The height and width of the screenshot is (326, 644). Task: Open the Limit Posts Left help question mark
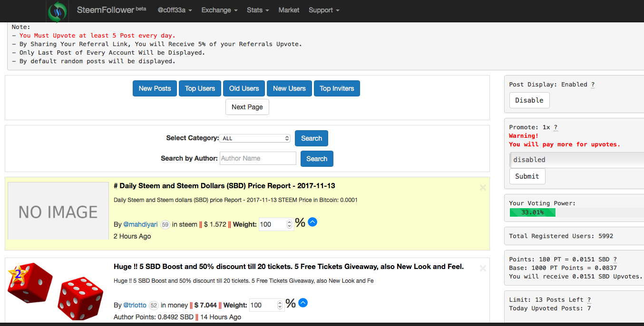589,300
